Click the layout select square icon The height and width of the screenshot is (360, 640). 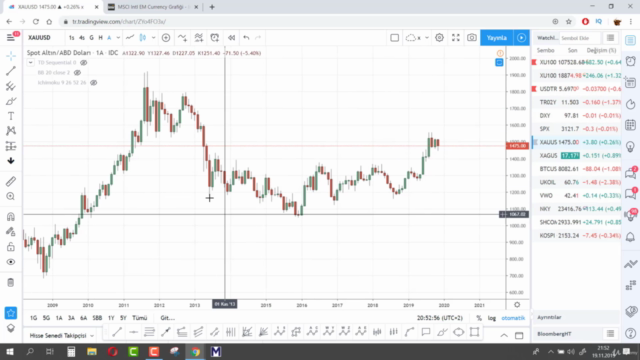coord(394,38)
